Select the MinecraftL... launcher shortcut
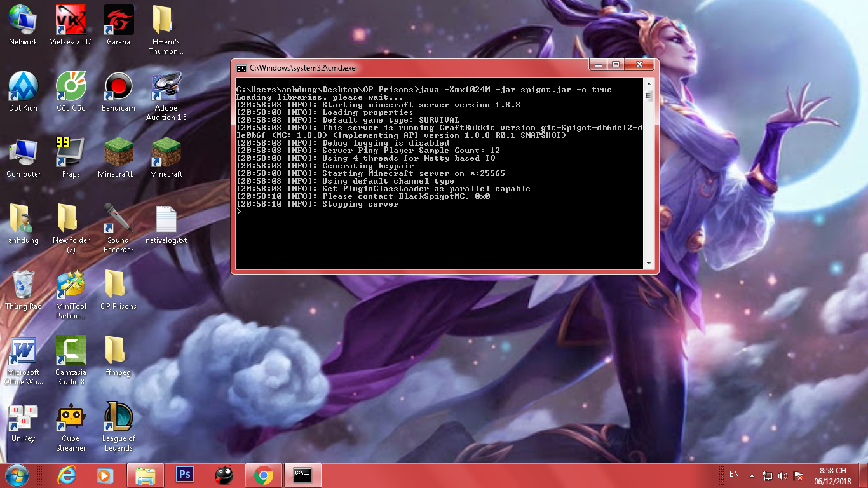Screen dimensions: 868x488 tap(118, 158)
